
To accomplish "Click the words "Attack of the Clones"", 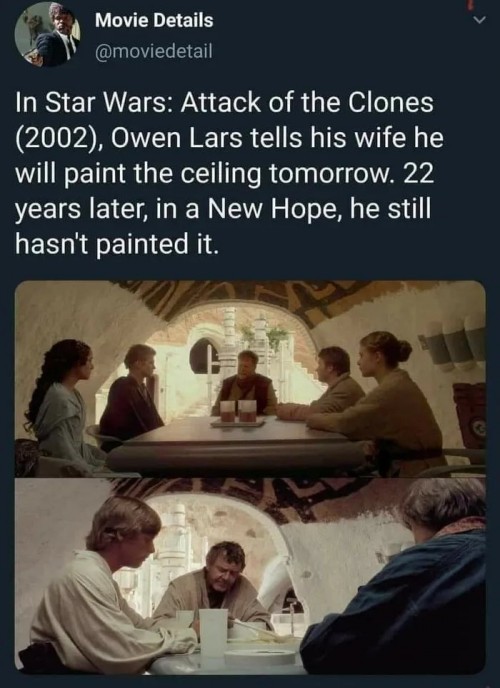I will pyautogui.click(x=307, y=102).
